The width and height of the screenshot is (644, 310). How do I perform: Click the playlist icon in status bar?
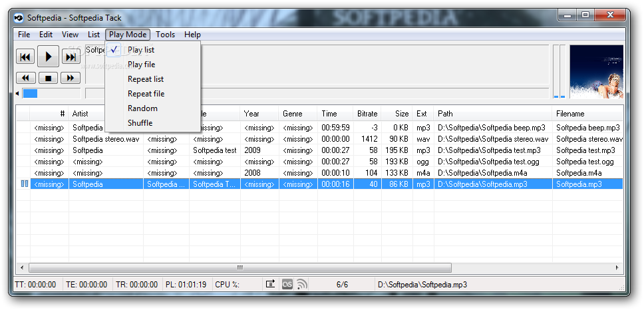point(270,284)
